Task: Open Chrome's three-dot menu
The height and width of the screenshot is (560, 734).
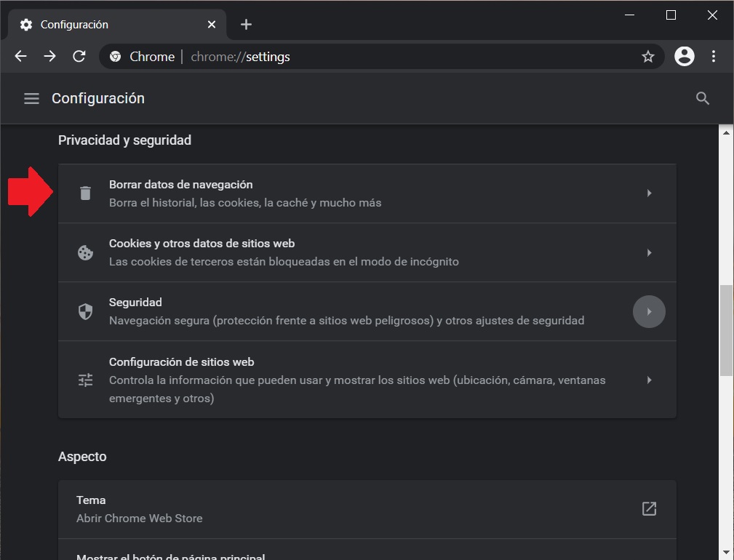Action: [714, 57]
